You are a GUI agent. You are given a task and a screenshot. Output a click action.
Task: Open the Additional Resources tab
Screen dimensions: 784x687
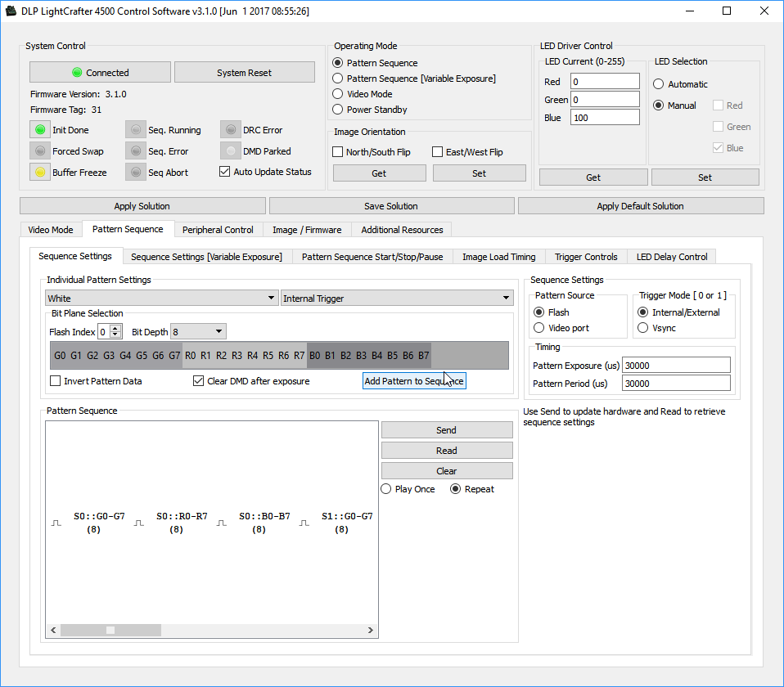[x=402, y=230]
